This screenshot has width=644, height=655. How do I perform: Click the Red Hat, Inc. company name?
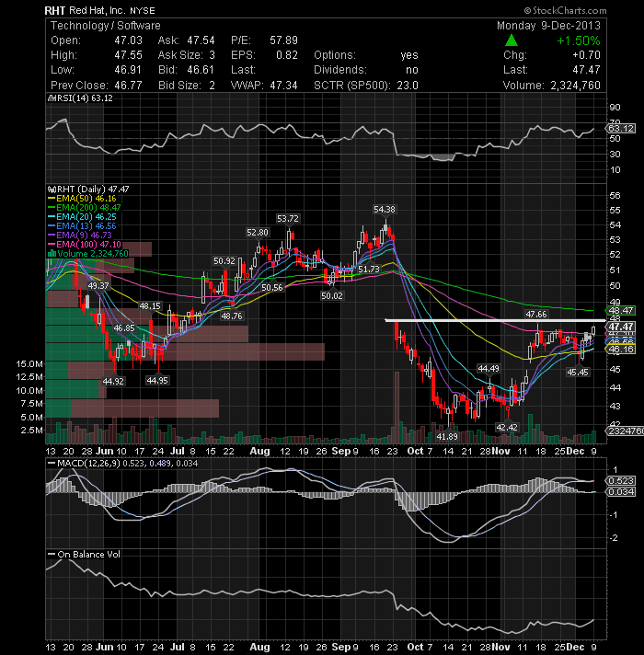click(97, 10)
